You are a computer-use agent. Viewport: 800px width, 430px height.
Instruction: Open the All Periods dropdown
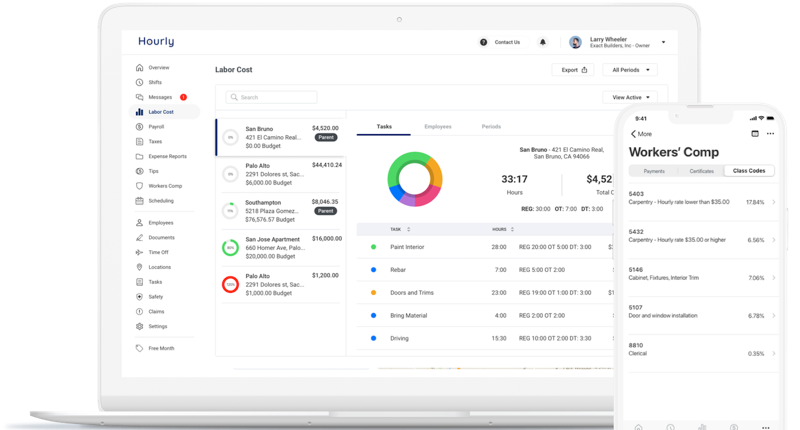pos(631,70)
